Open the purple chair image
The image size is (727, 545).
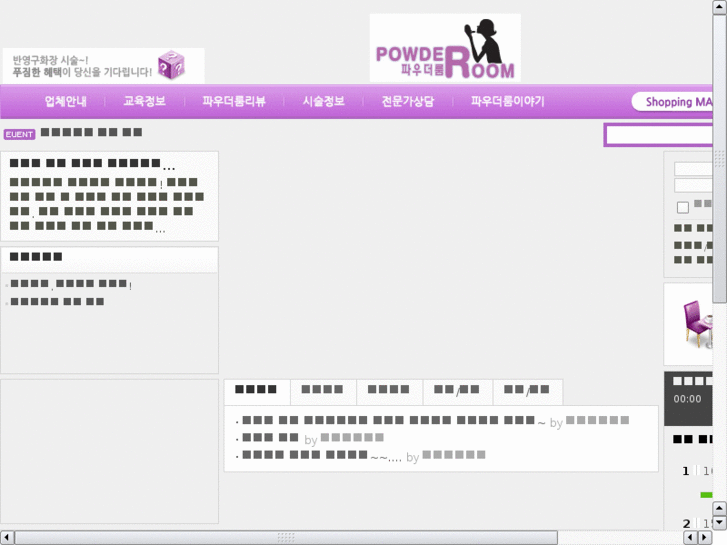697,324
